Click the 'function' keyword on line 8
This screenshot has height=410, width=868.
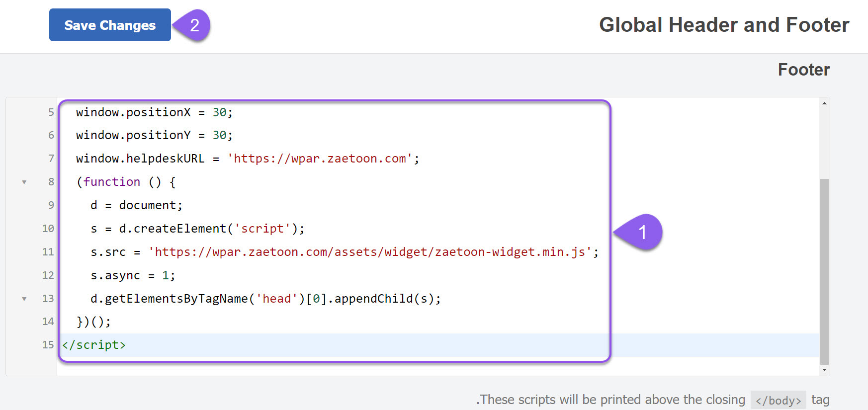[112, 182]
